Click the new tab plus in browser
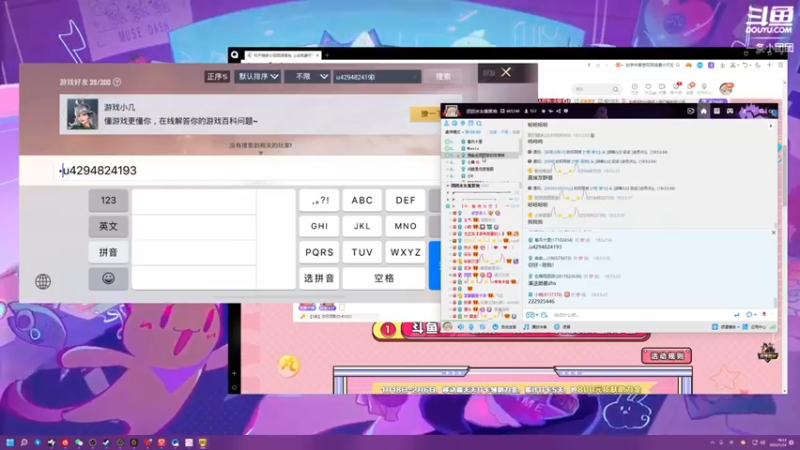Screen dimensions: 800x450 point(327,55)
